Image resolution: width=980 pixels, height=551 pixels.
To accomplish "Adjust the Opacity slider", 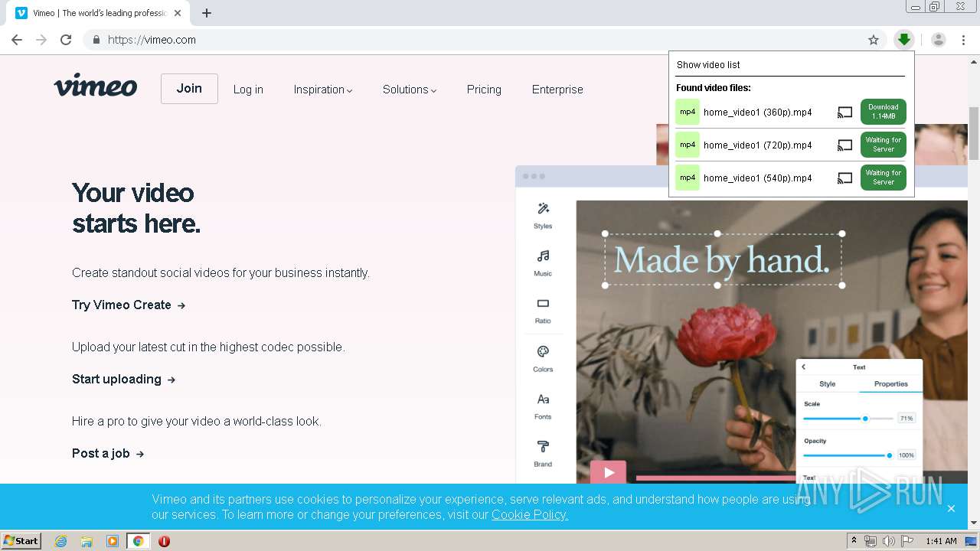I will (848, 455).
